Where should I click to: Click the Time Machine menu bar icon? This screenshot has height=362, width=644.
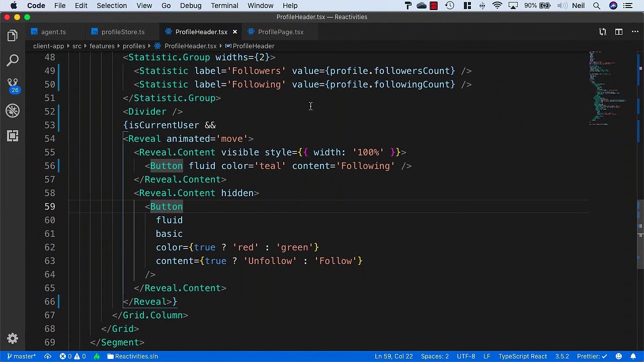pos(450,6)
